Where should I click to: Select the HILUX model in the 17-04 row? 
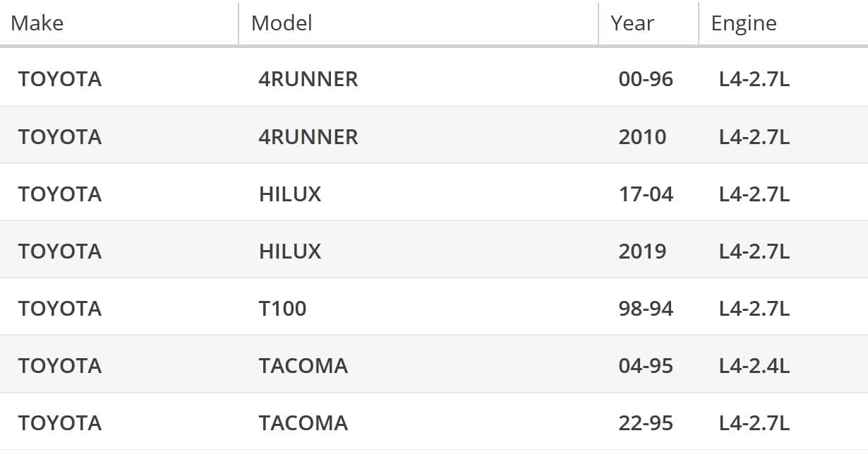point(290,194)
